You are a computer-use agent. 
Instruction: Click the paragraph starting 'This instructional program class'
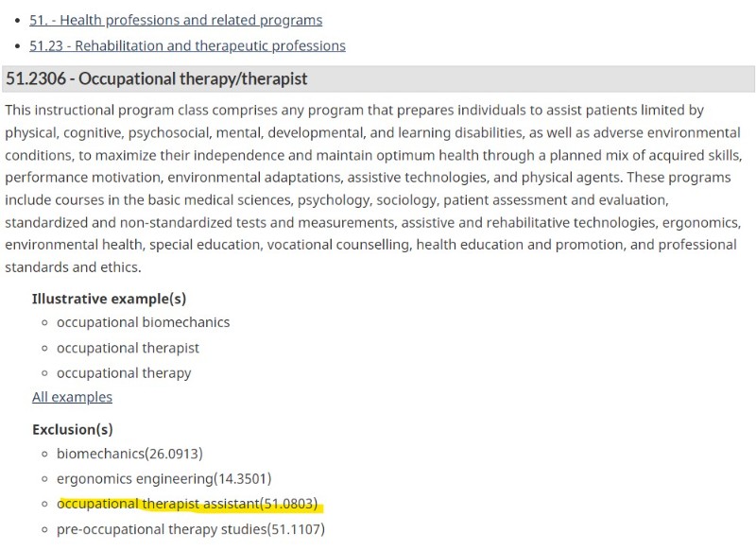[373, 188]
